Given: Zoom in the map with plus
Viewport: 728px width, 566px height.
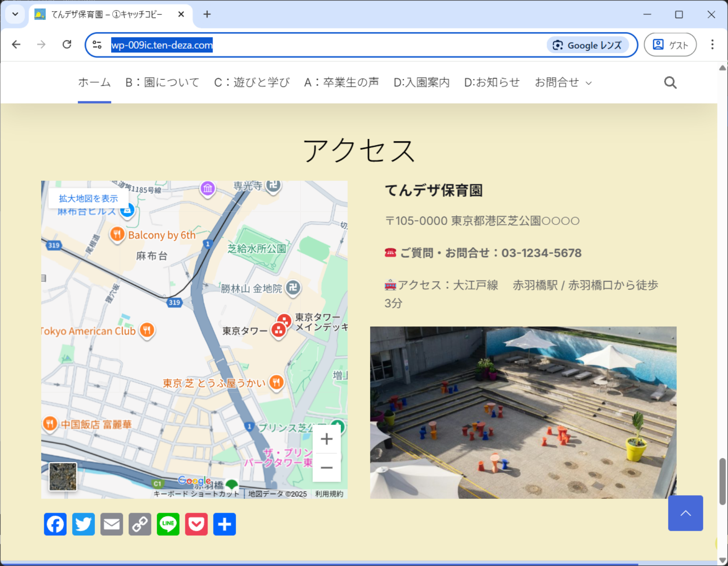Looking at the screenshot, I should coord(326,439).
